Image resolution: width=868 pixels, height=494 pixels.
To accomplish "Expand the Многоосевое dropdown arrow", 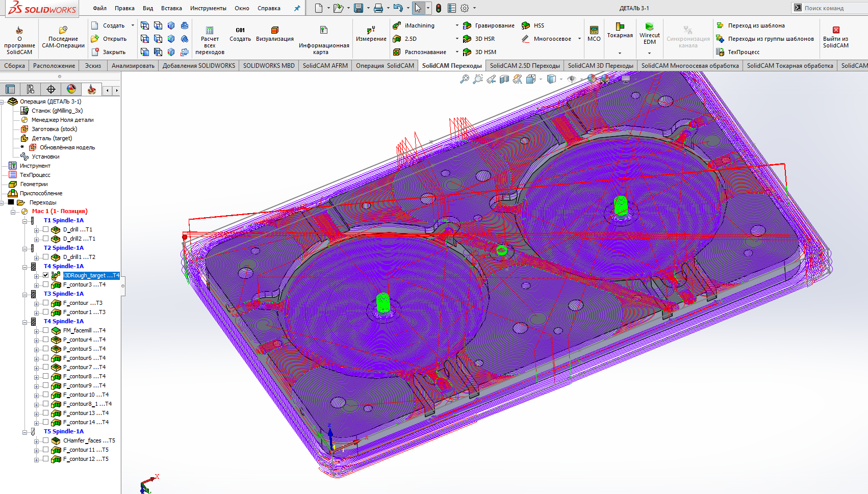I will click(x=579, y=39).
